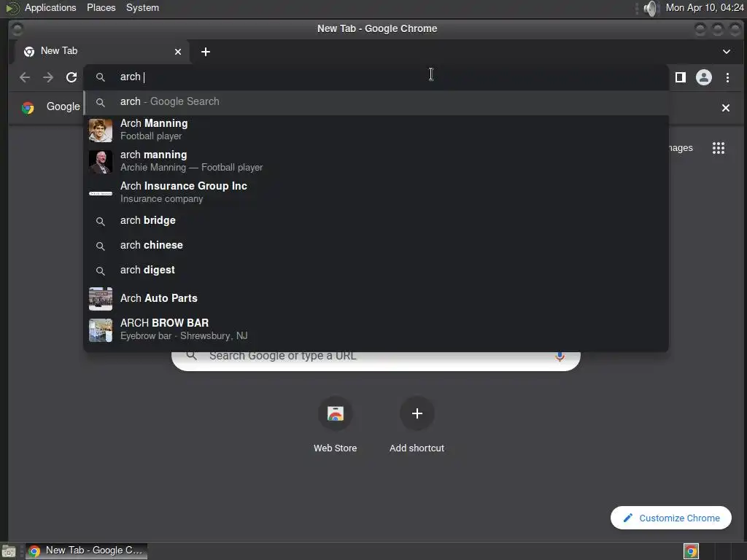Open the System menu
Image resolution: width=747 pixels, height=560 pixels.
[142, 7]
